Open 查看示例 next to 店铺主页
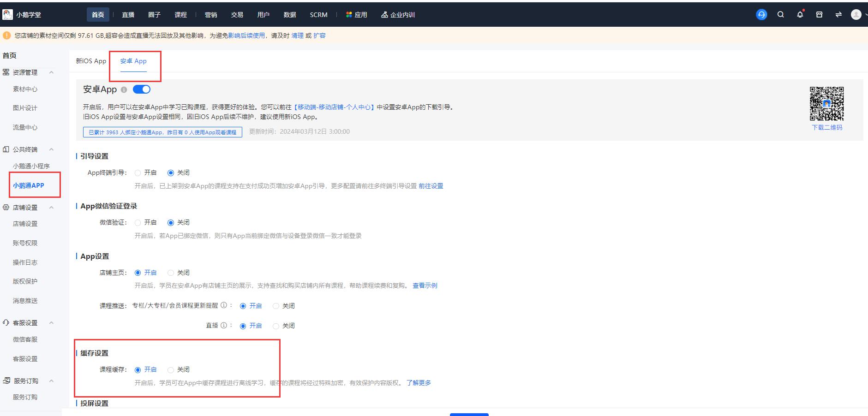The image size is (868, 416). (424, 285)
